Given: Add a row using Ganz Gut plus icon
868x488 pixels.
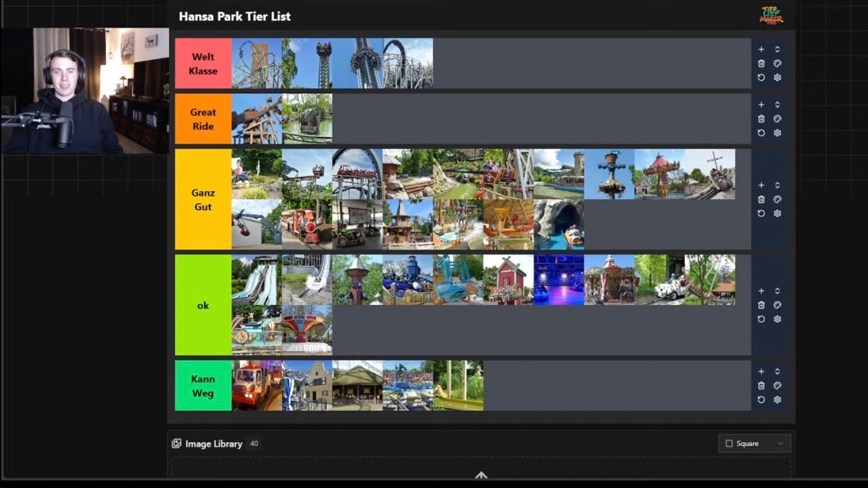Looking at the screenshot, I should (x=761, y=186).
